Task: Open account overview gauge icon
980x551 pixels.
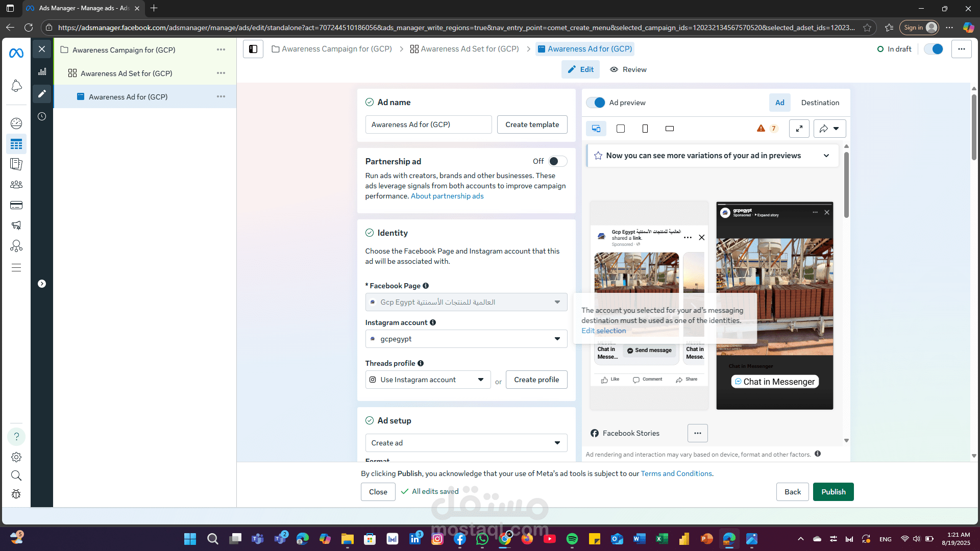Action: (16, 123)
